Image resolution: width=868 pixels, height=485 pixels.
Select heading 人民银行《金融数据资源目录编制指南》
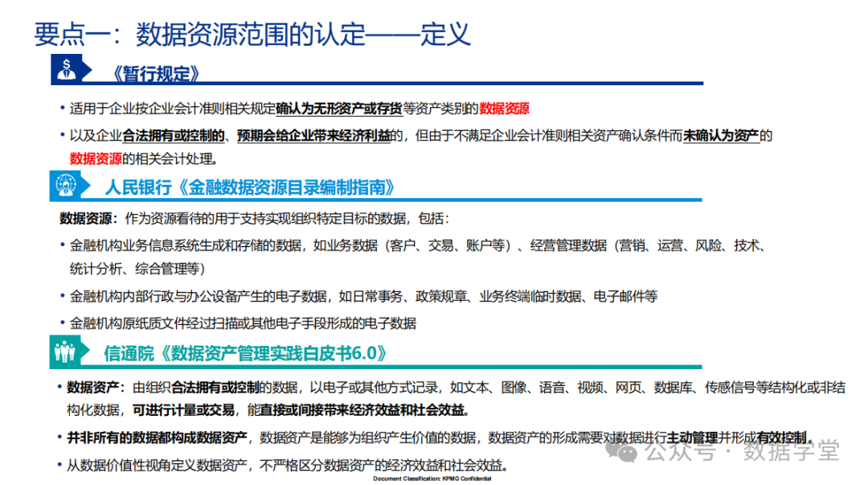pos(250,187)
